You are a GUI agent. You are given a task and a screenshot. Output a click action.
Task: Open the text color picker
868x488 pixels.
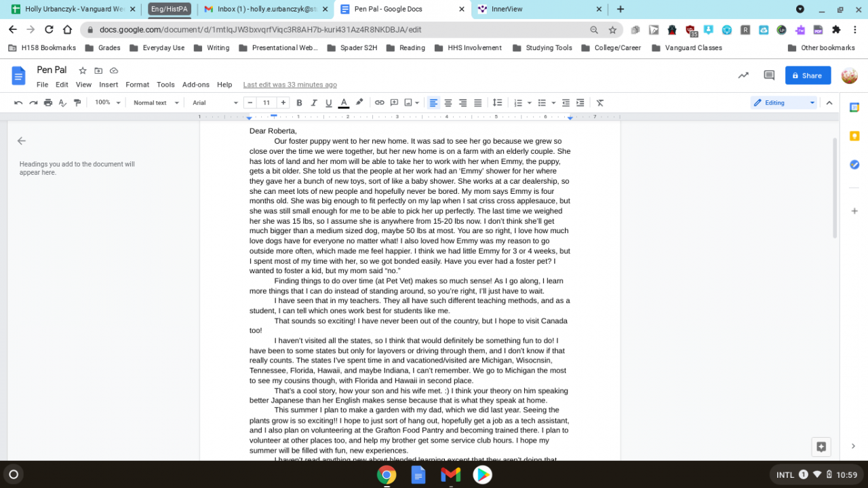pos(344,103)
